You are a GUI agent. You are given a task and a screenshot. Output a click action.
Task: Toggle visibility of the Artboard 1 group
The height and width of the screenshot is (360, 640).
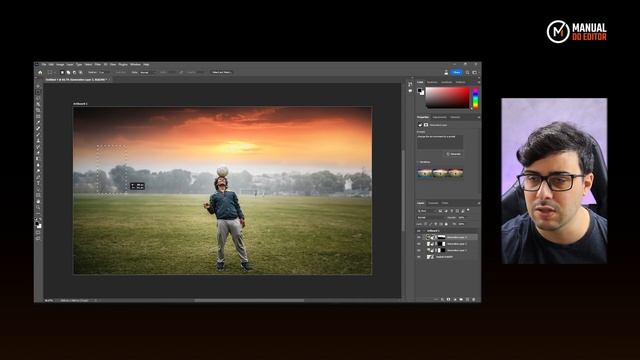[419, 231]
